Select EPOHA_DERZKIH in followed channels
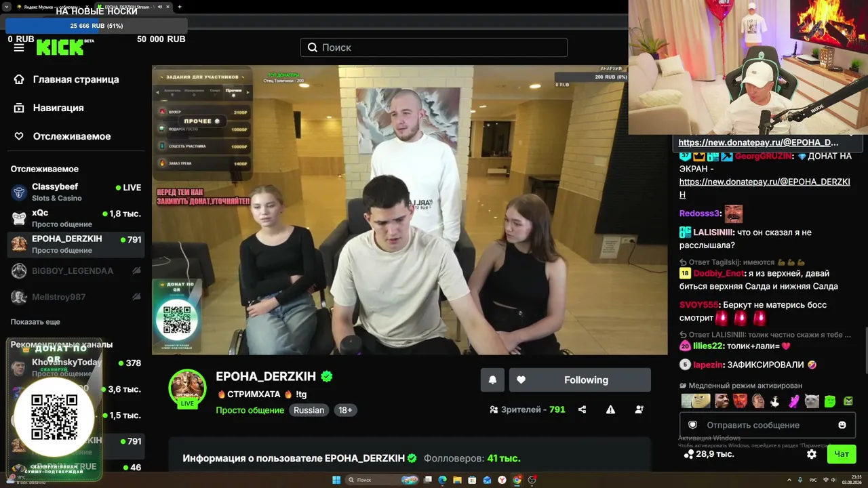This screenshot has height=488, width=868. click(x=76, y=244)
